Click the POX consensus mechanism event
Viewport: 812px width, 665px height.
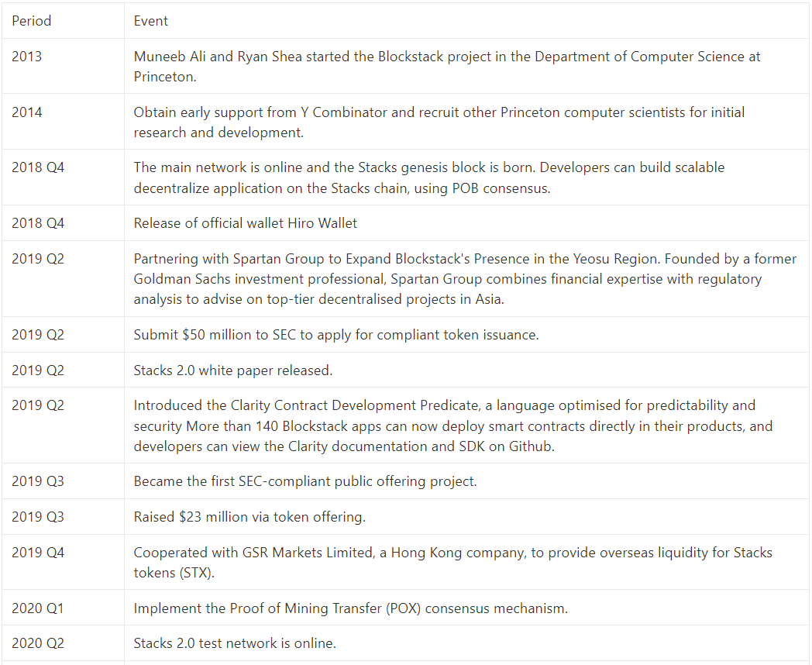tap(350, 608)
